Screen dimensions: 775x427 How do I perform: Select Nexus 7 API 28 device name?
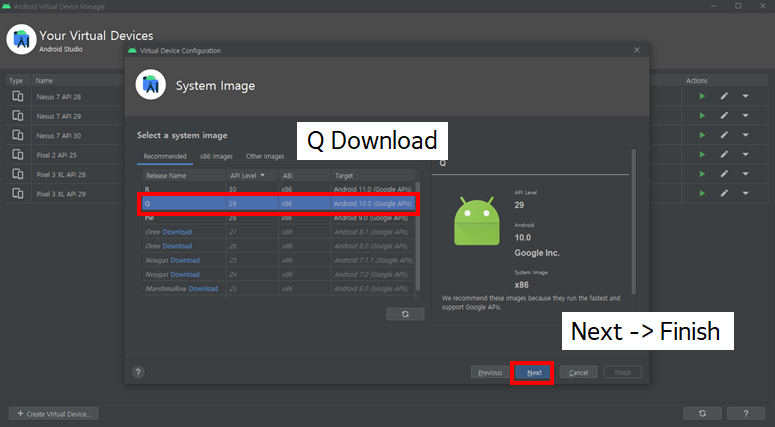tap(58, 97)
